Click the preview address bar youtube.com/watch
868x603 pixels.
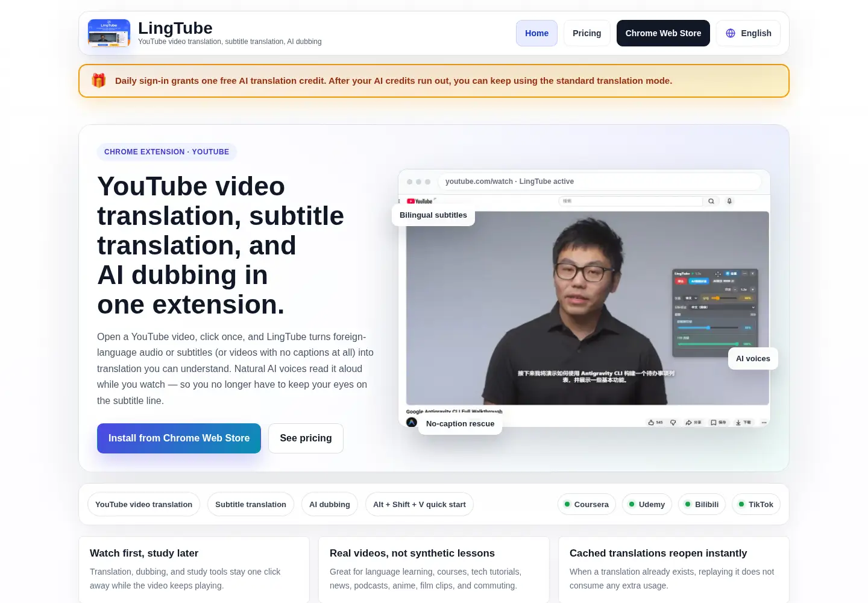point(599,182)
